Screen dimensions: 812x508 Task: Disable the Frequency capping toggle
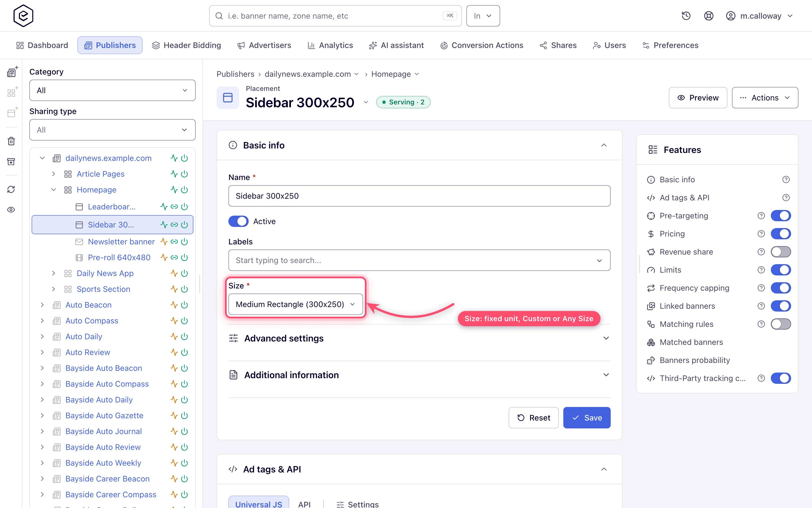coord(781,288)
